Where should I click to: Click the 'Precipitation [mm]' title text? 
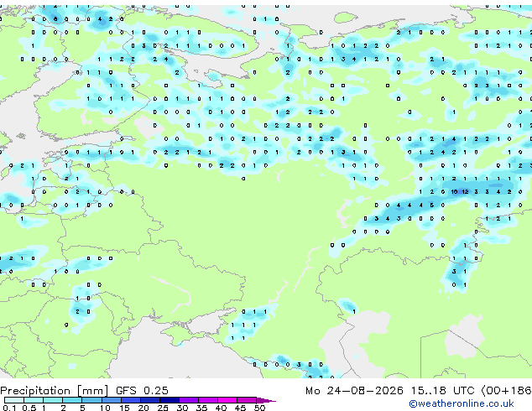pyautogui.click(x=54, y=391)
